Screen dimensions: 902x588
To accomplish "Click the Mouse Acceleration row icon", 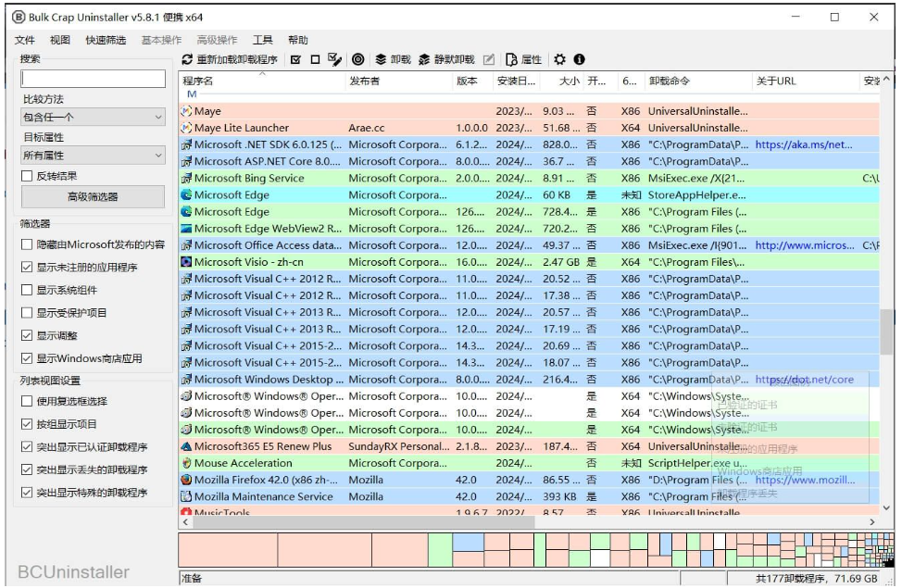I will pos(186,463).
